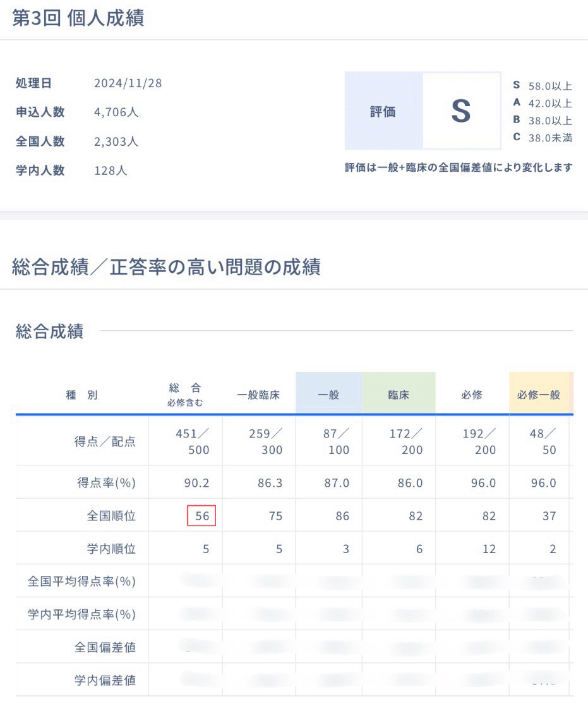Click the 処理日 date 2024/11/28

(128, 83)
